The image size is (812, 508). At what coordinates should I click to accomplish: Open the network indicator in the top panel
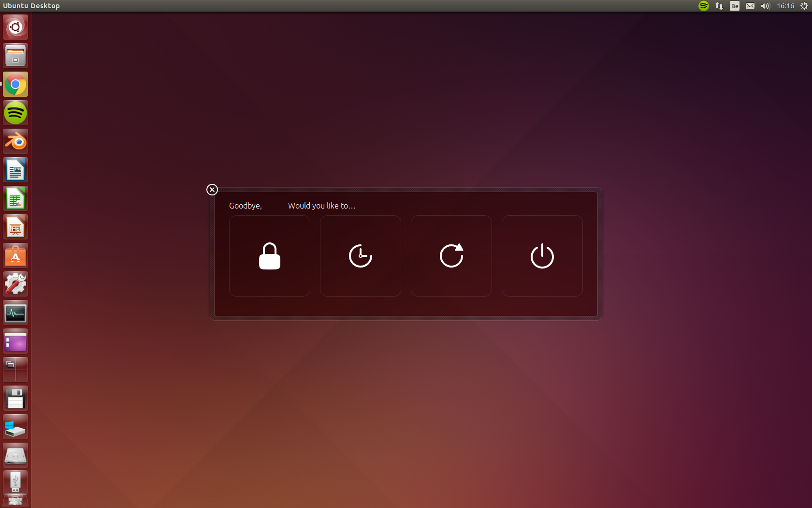tap(719, 6)
